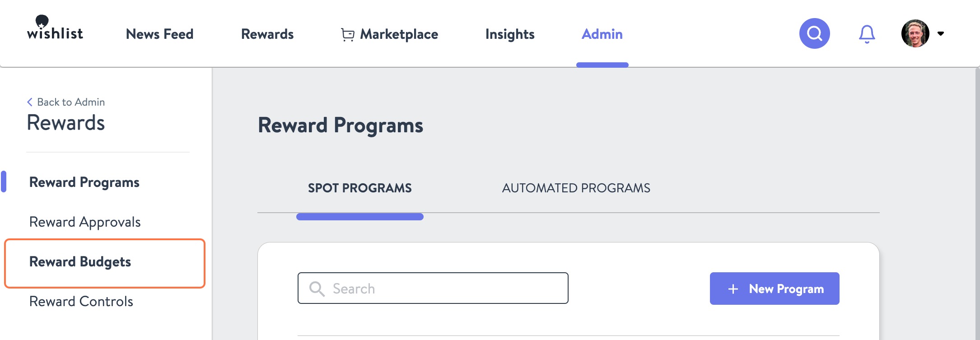Select Reward Approvals in the sidebar
Image resolution: width=980 pixels, height=340 pixels.
coord(85,222)
